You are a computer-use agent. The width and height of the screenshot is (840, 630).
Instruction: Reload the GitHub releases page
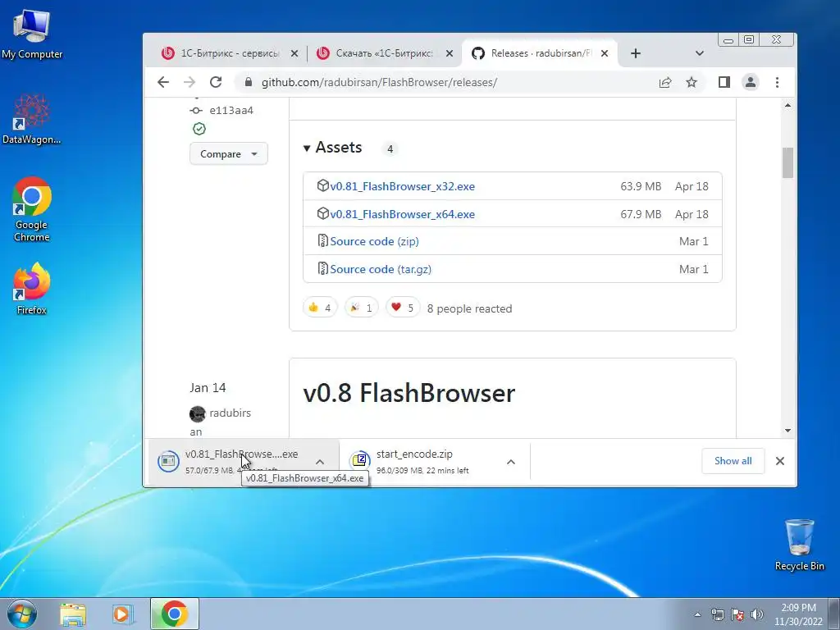coord(216,82)
